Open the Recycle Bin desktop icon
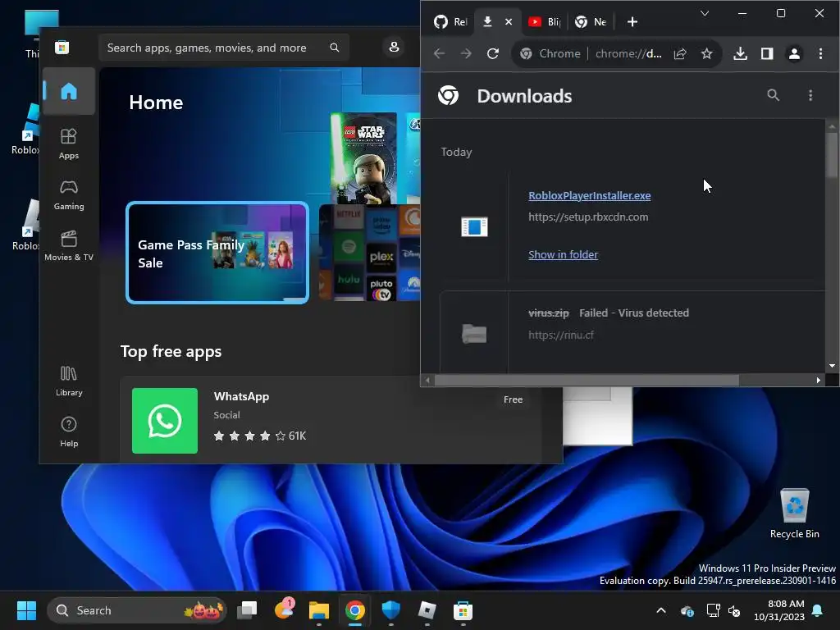840x630 pixels. pos(794,514)
